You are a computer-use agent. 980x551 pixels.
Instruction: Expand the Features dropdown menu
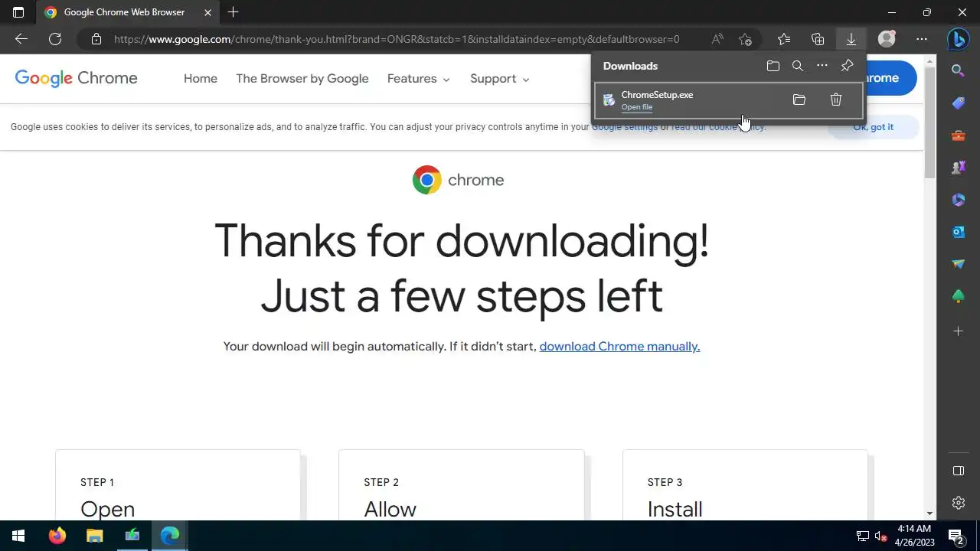[419, 79]
